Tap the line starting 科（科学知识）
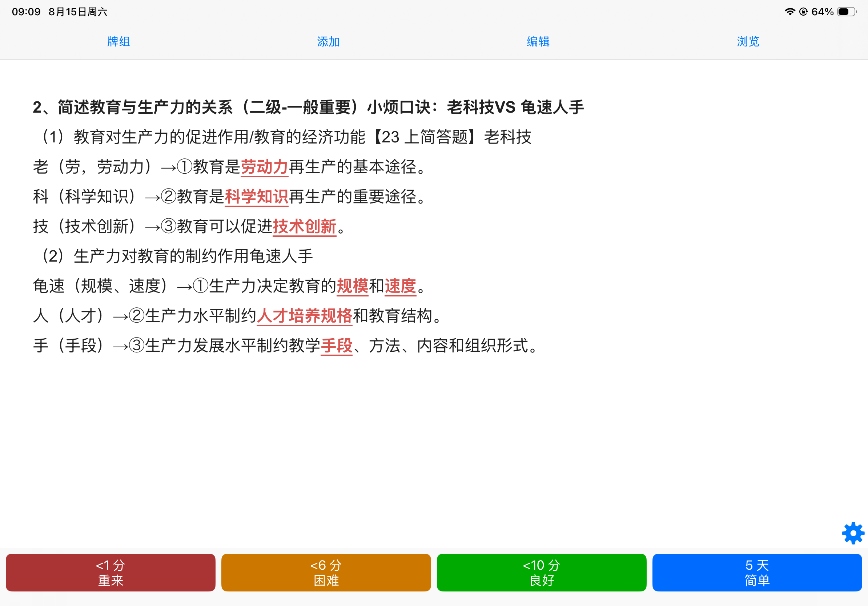 (230, 197)
